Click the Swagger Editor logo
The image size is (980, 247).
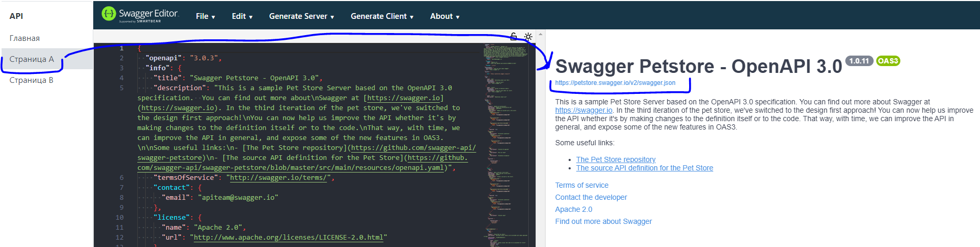tap(140, 15)
